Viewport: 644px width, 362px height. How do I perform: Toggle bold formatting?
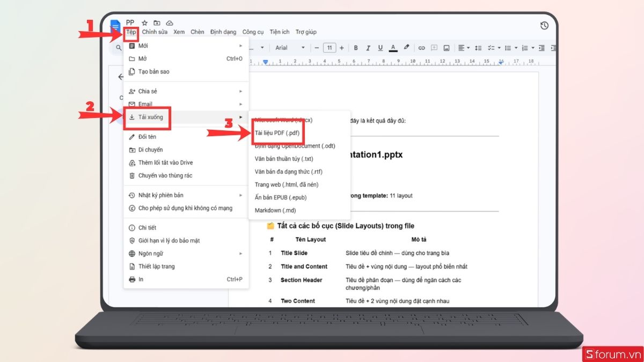click(x=355, y=47)
